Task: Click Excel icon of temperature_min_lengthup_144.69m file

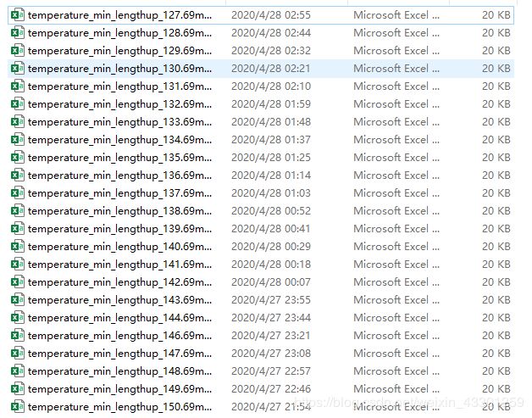Action: [x=17, y=318]
